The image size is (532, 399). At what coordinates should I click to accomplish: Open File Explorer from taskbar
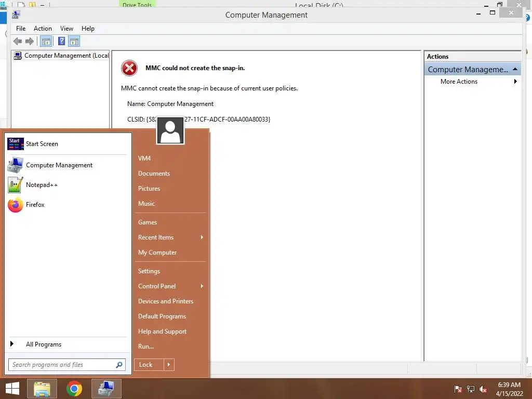(x=42, y=389)
